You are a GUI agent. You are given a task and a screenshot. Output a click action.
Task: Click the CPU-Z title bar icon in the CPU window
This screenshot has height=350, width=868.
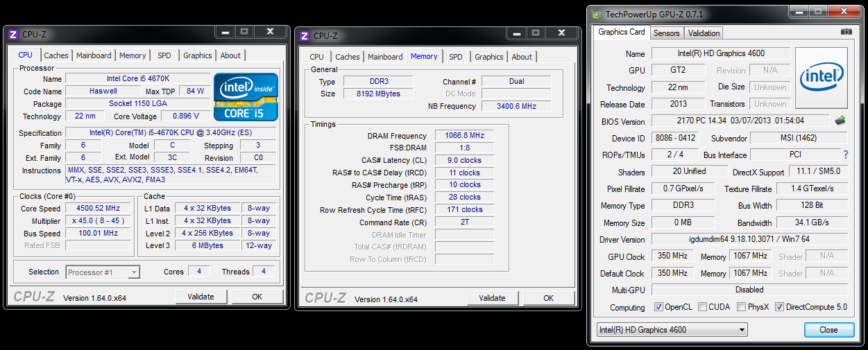tap(13, 34)
